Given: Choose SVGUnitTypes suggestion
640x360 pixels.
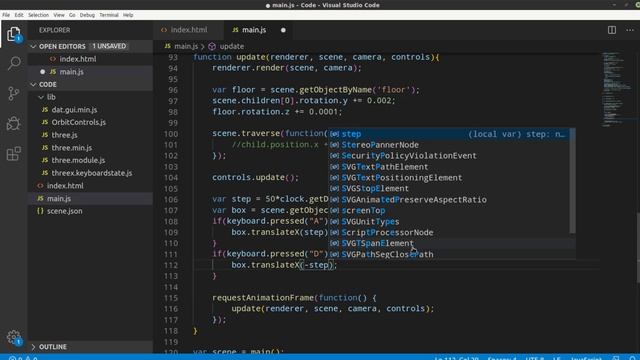Looking at the screenshot, I should 449,222.
